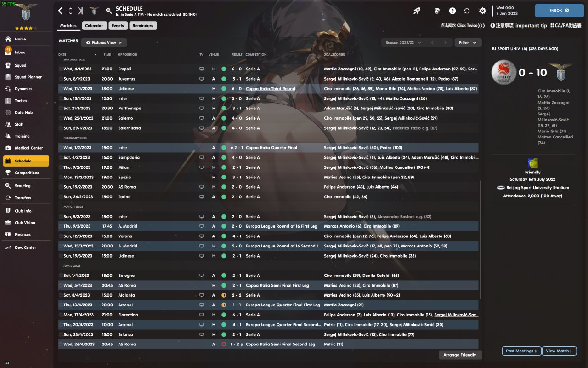
Task: Open the Squad icon in the sidebar
Action: coord(8,65)
